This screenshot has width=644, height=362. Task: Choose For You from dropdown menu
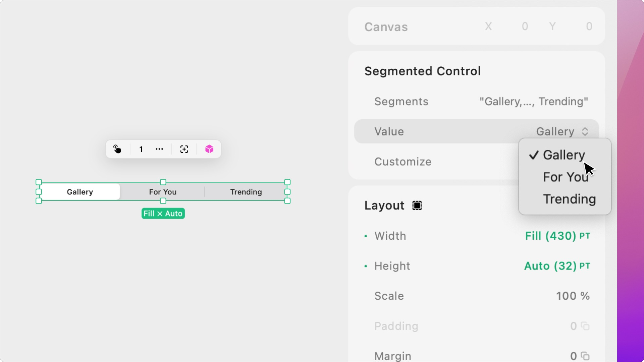point(566,177)
